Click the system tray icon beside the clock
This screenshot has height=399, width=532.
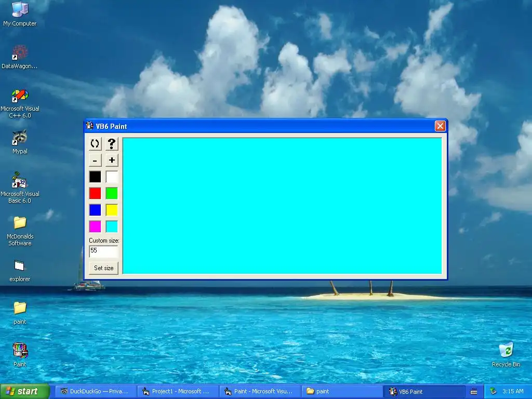pos(494,391)
